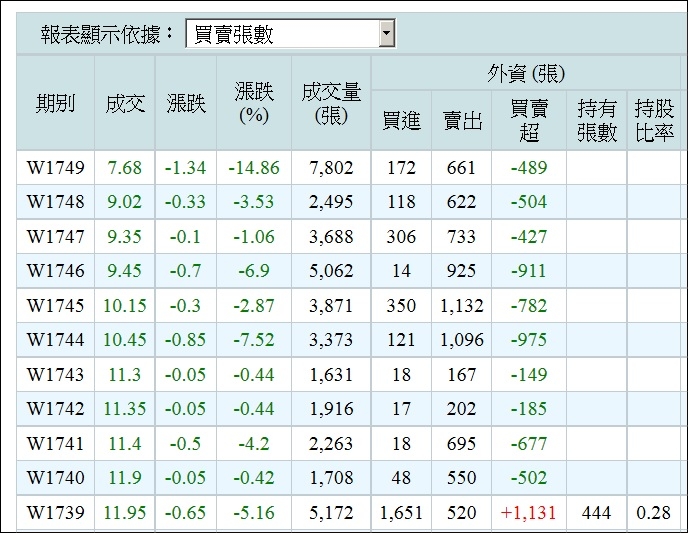Click the dropdown arrow next to 買賣張數
The height and width of the screenshot is (533, 688).
(x=386, y=33)
